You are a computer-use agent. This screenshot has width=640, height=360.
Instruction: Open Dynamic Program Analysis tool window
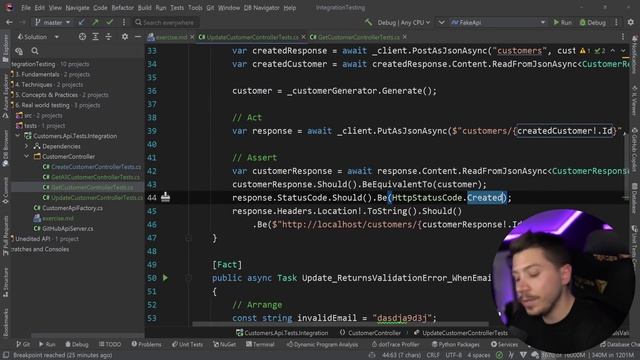click(x=322, y=344)
